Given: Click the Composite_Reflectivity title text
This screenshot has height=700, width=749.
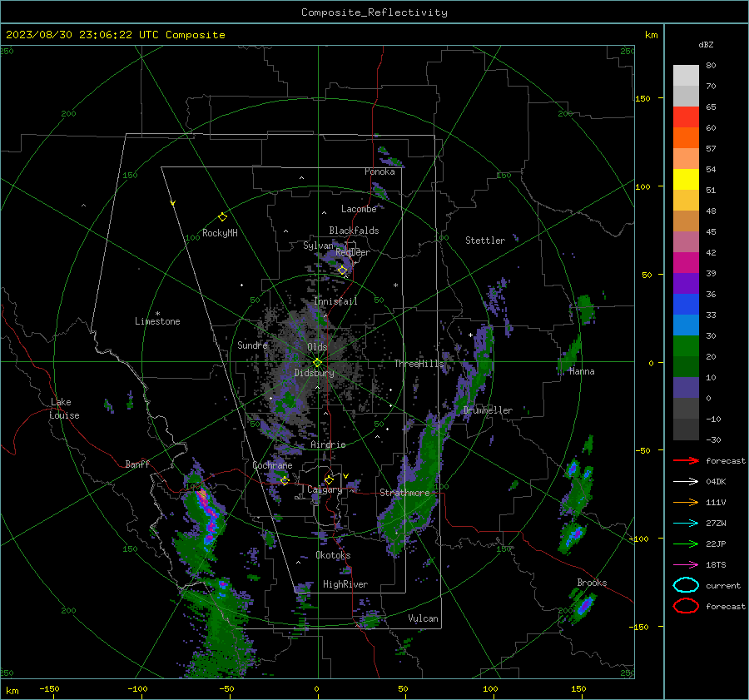Looking at the screenshot, I should click(x=374, y=12).
